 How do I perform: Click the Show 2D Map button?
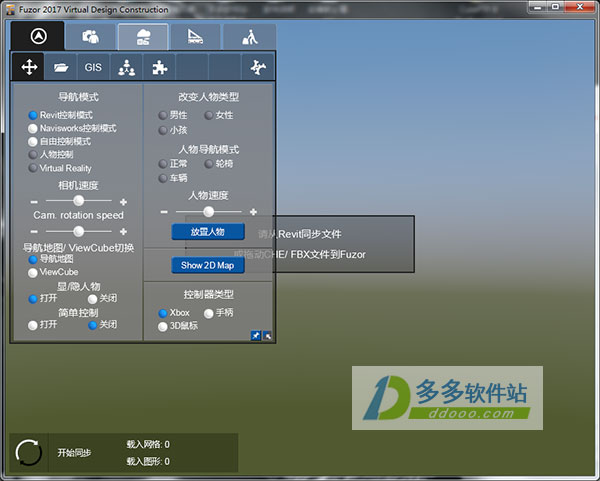coord(208,265)
